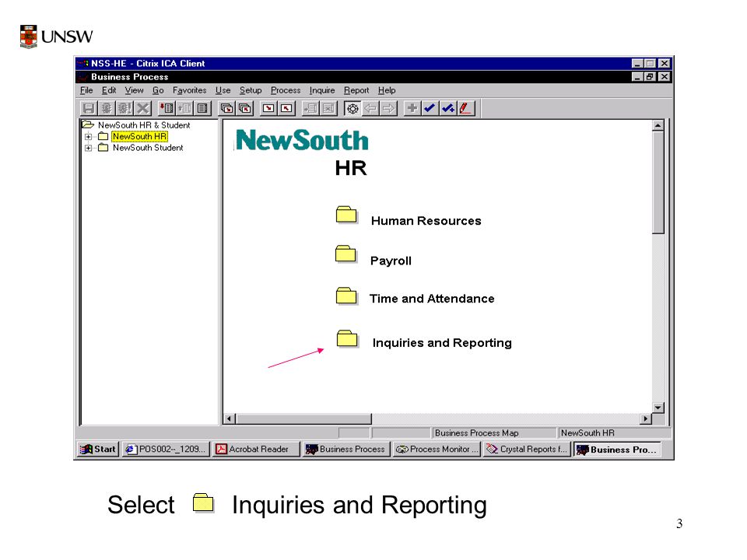The height and width of the screenshot is (560, 747).
Task: Click the vertical scrollbar up arrow
Action: click(x=658, y=126)
